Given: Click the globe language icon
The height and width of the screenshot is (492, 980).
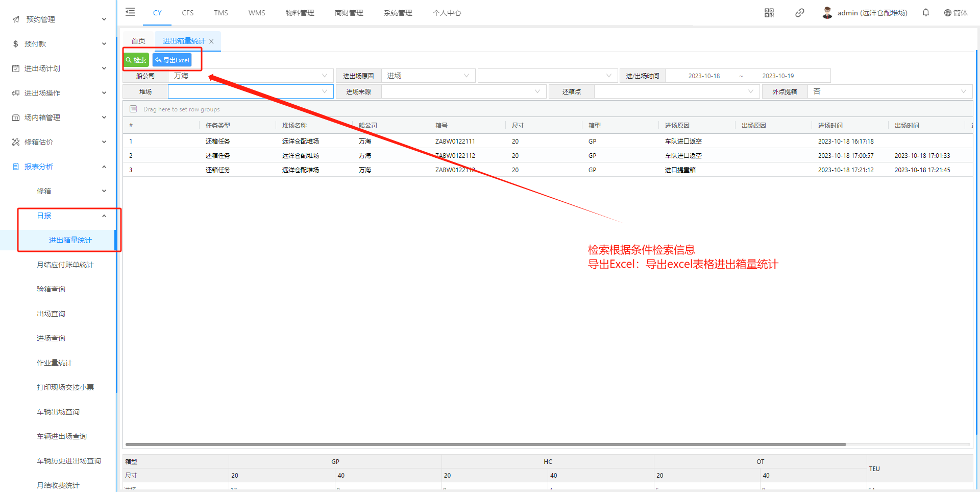Looking at the screenshot, I should (947, 13).
